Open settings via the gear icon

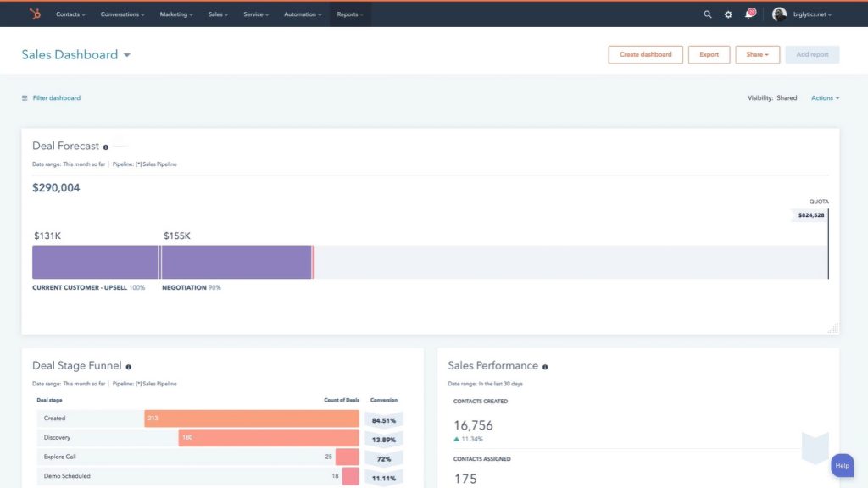pos(727,14)
